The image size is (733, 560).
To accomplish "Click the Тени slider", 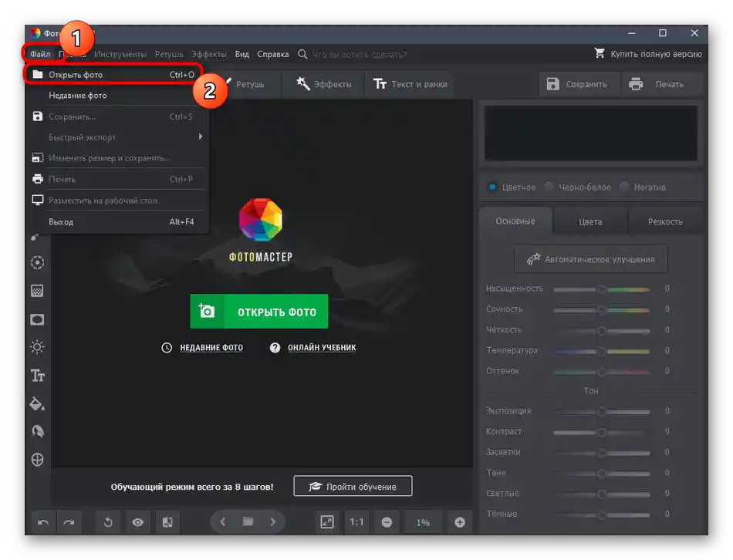I will point(602,474).
